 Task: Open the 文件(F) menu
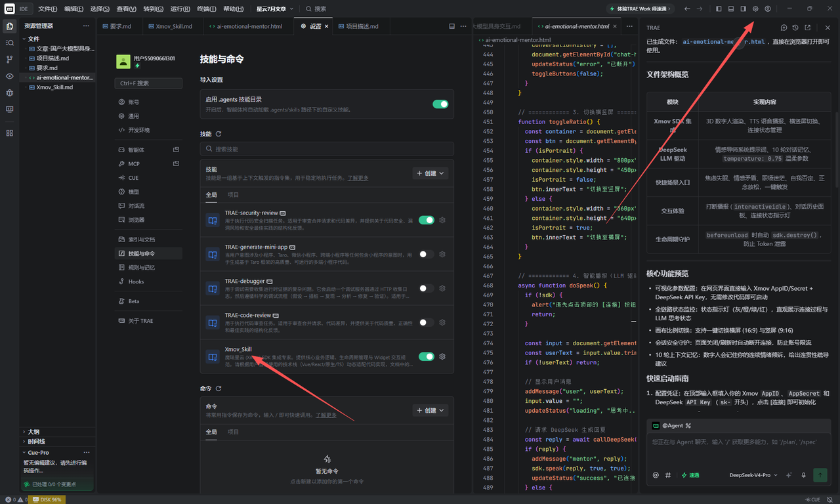47,9
